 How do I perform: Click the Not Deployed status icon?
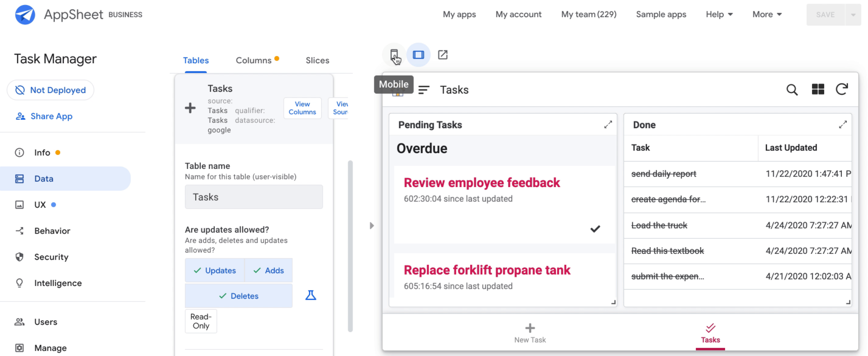pyautogui.click(x=20, y=90)
